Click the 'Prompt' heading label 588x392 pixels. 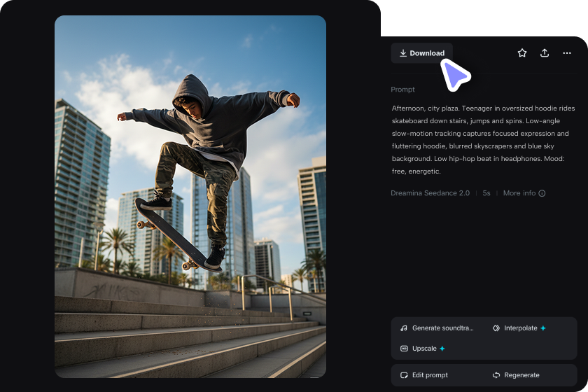tap(402, 90)
